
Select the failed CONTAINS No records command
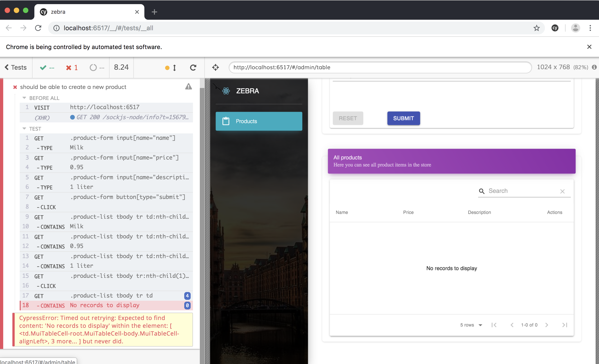pos(104,305)
